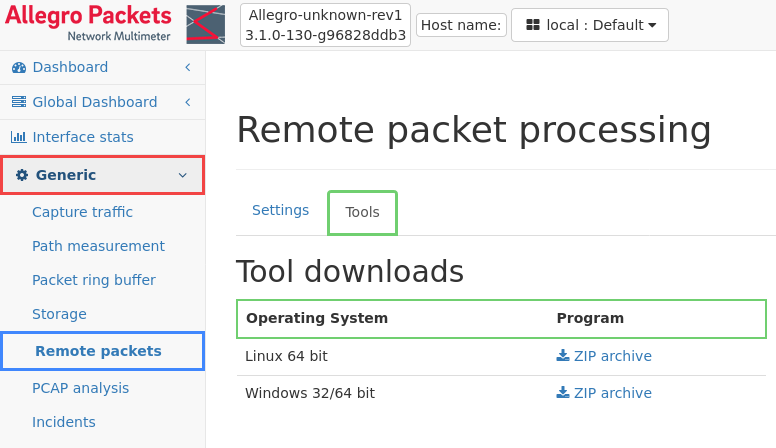Select Storage in the sidebar
This screenshot has width=776, height=448.
(59, 314)
